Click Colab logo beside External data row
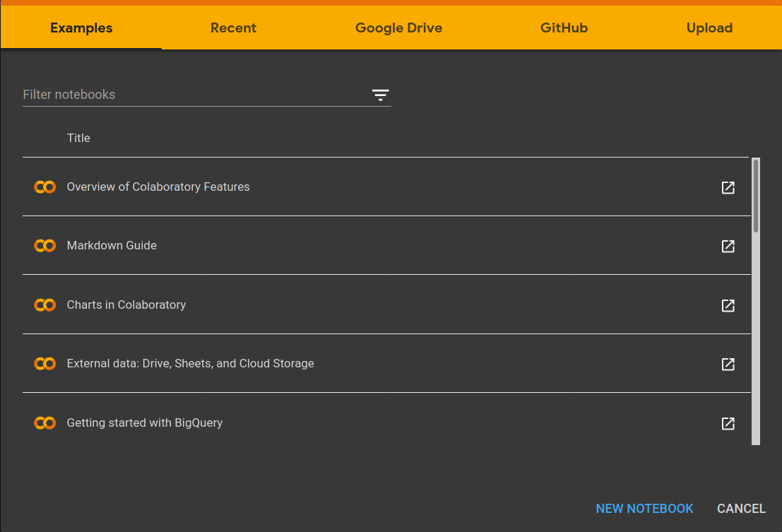 [x=45, y=363]
